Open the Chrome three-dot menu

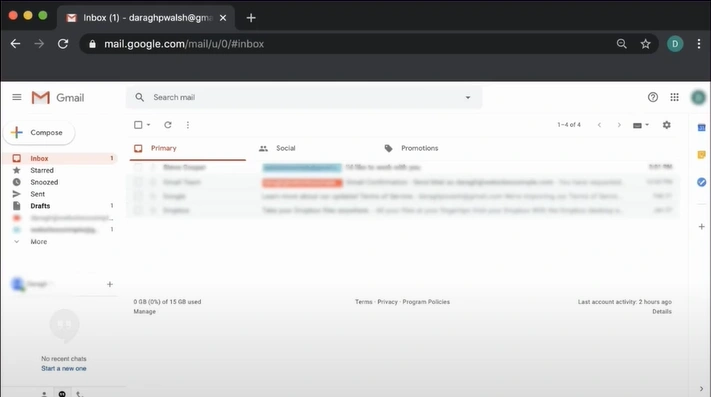[699, 44]
